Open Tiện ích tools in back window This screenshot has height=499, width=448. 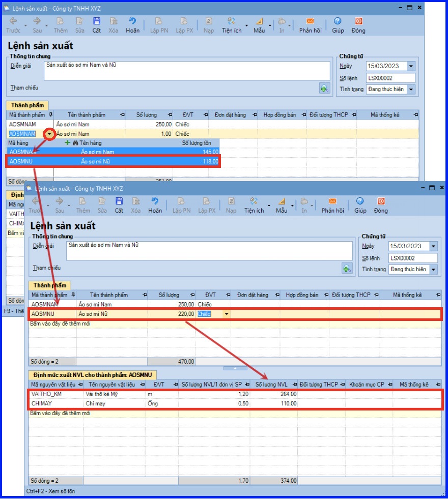pyautogui.click(x=232, y=21)
